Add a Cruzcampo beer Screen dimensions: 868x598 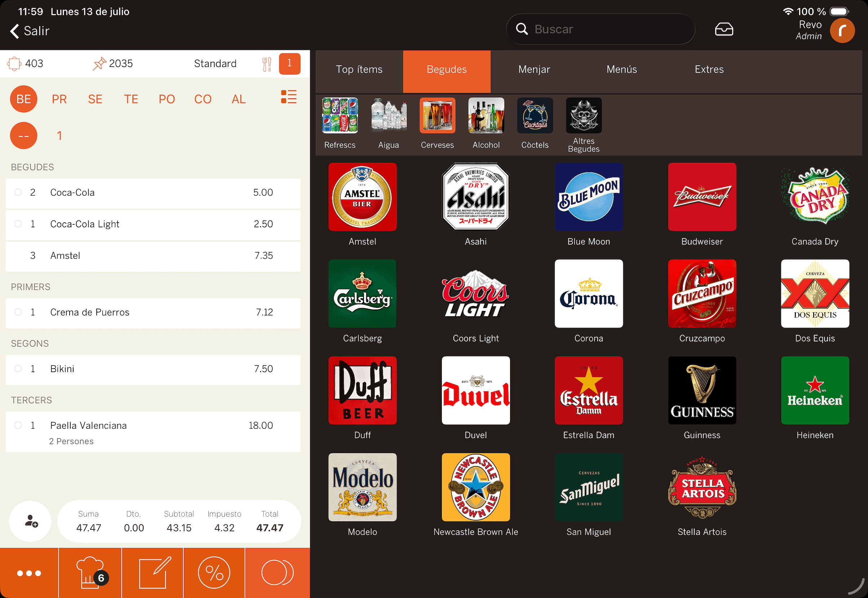[x=702, y=301]
